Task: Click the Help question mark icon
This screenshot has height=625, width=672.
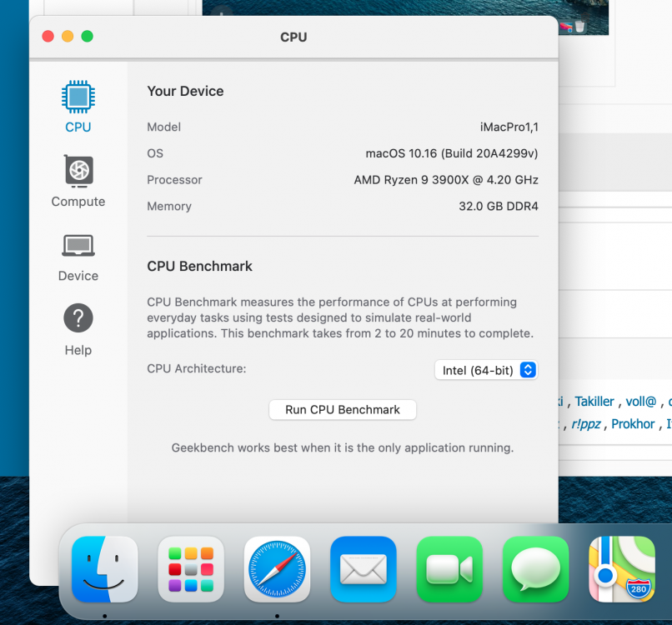Action: pyautogui.click(x=78, y=317)
